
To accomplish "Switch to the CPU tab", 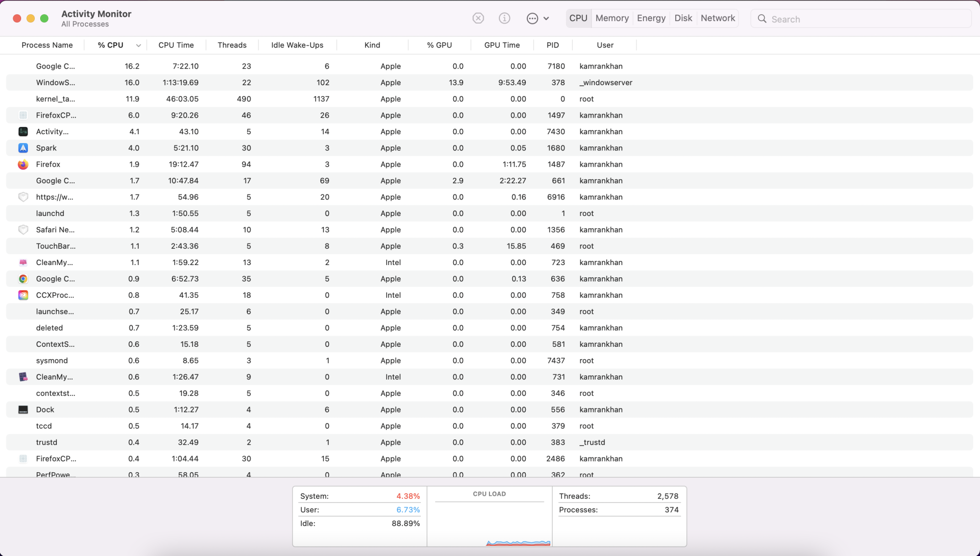I will point(578,18).
